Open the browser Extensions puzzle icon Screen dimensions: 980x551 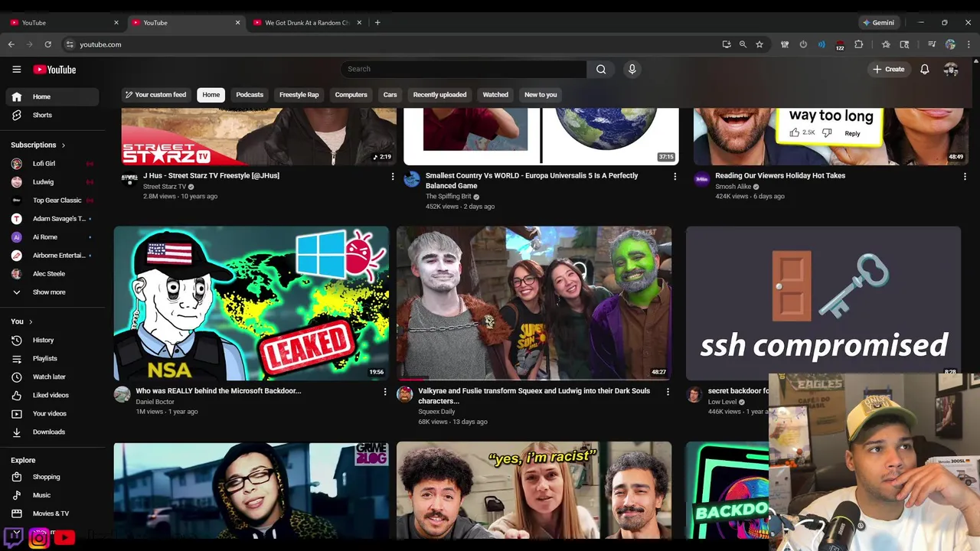pyautogui.click(x=858, y=44)
